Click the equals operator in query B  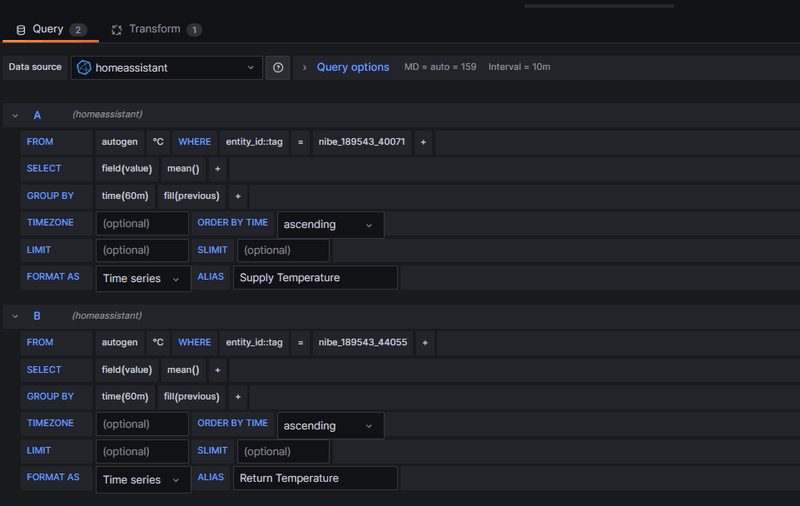click(301, 343)
